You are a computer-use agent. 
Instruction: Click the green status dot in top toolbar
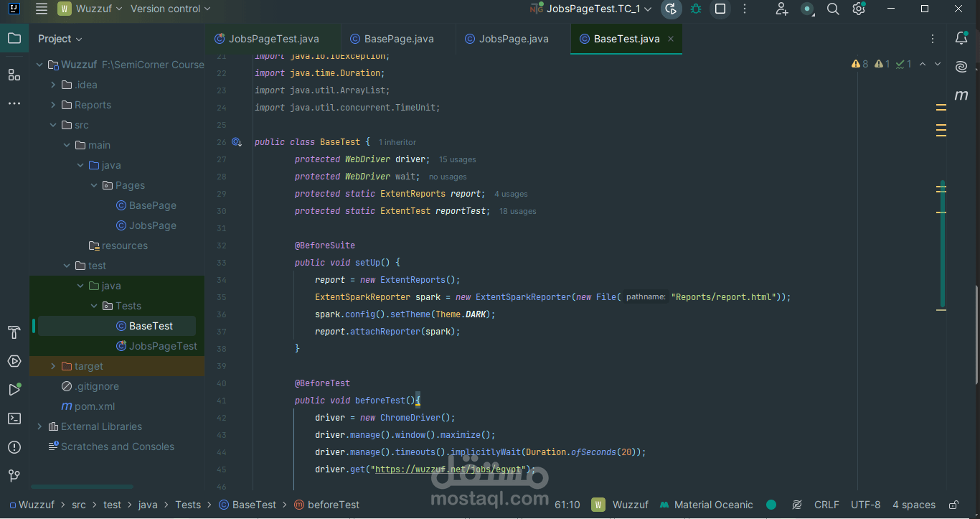point(808,9)
